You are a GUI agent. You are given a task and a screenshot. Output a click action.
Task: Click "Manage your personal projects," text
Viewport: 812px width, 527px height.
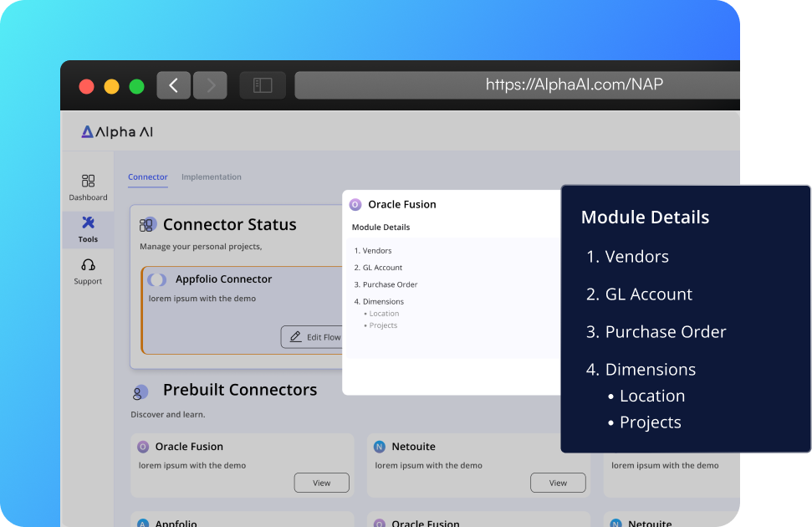point(201,247)
